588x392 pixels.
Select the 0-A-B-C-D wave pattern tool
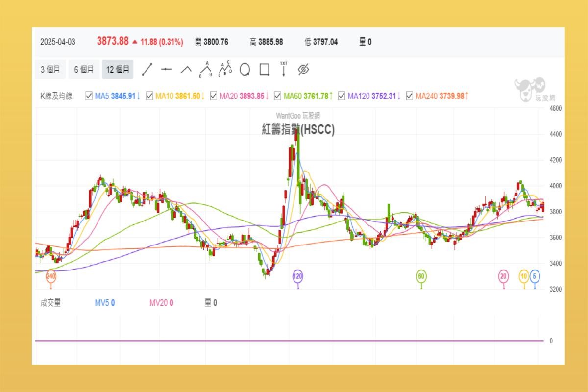click(x=225, y=70)
